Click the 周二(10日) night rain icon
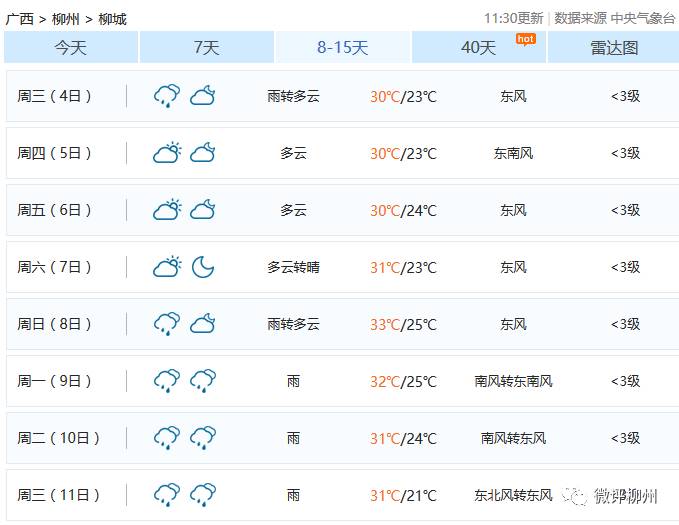 (203, 438)
